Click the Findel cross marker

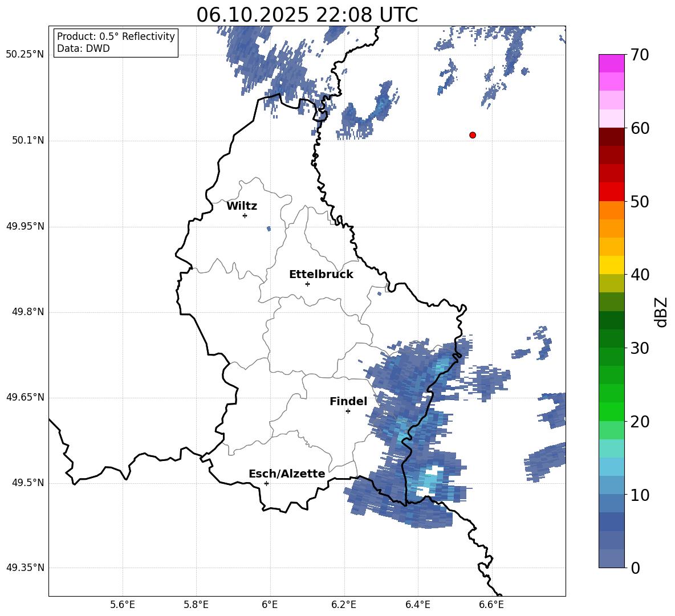pos(348,411)
